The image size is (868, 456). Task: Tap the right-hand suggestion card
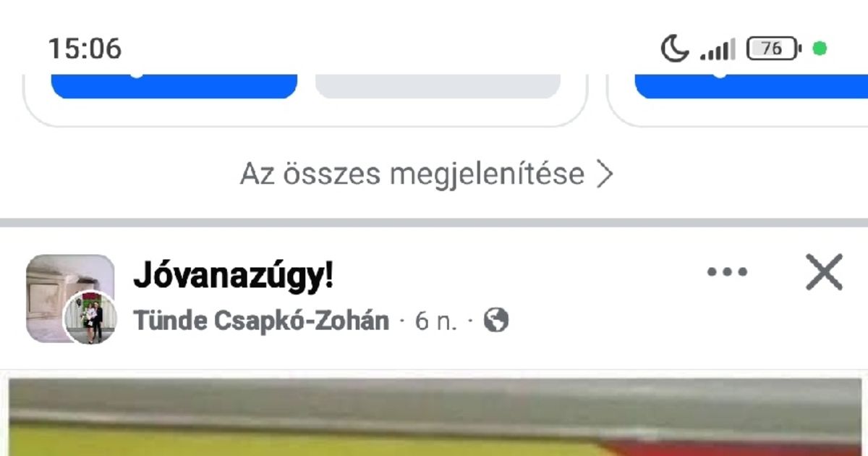738,100
